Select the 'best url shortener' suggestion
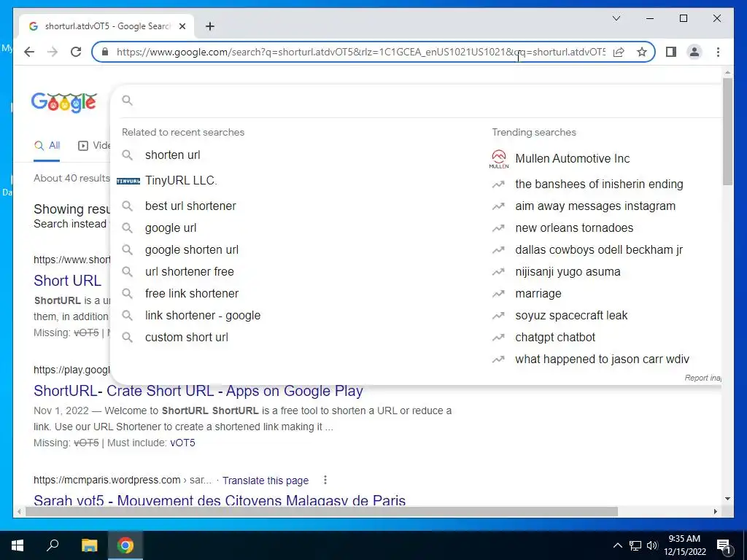This screenshot has width=747, height=560. 190,206
